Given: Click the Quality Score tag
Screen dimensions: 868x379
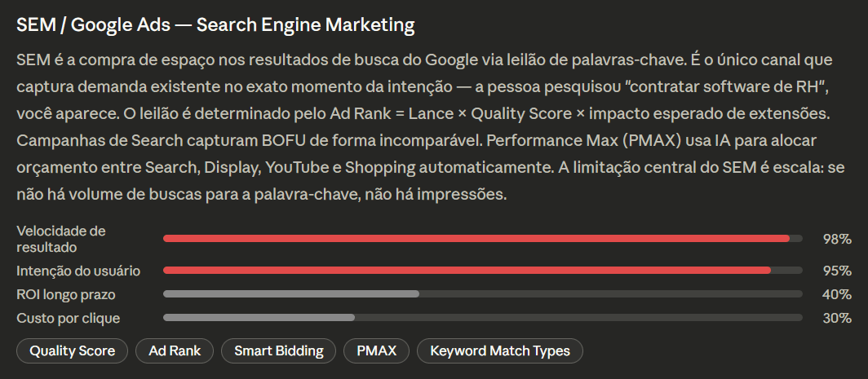Looking at the screenshot, I should (72, 350).
